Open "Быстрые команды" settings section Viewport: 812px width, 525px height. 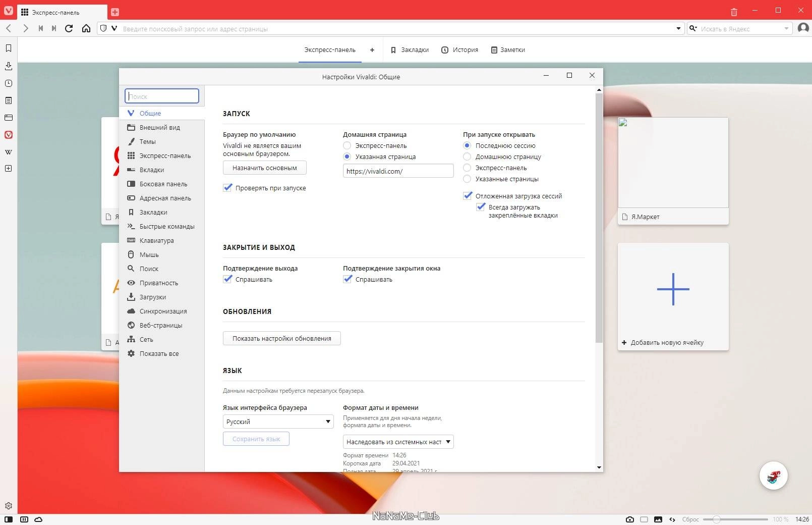tap(162, 226)
